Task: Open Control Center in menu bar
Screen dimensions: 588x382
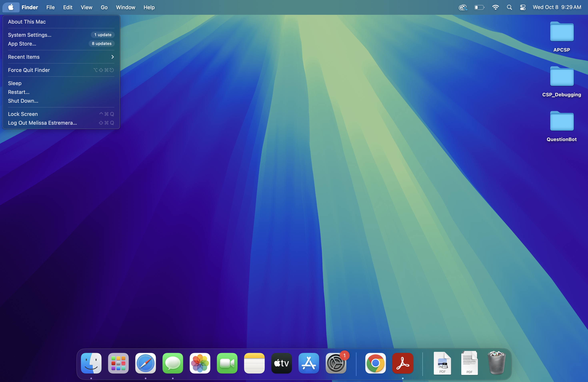Action: click(523, 7)
